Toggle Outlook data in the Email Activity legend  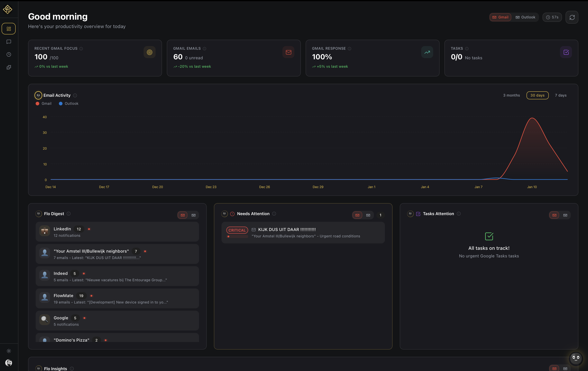coord(68,104)
